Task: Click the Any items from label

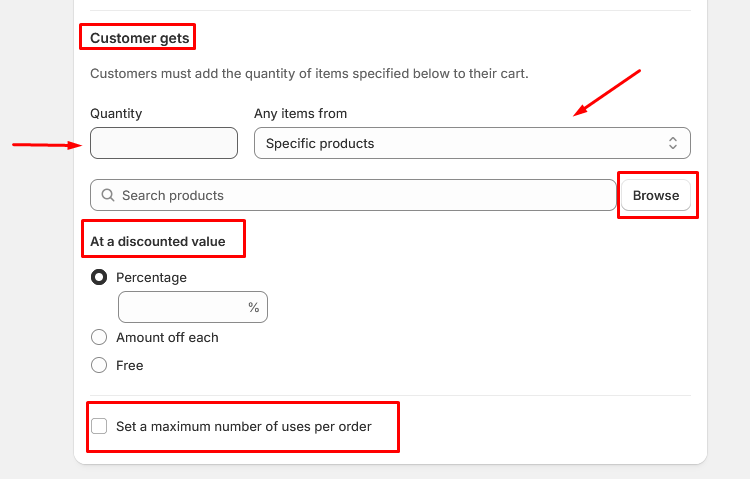Action: pyautogui.click(x=300, y=113)
